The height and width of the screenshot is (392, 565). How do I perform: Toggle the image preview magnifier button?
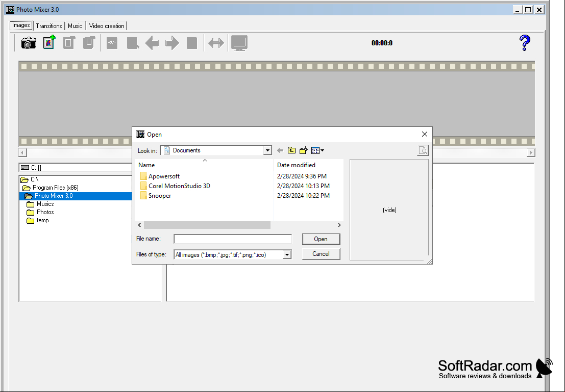pos(423,150)
